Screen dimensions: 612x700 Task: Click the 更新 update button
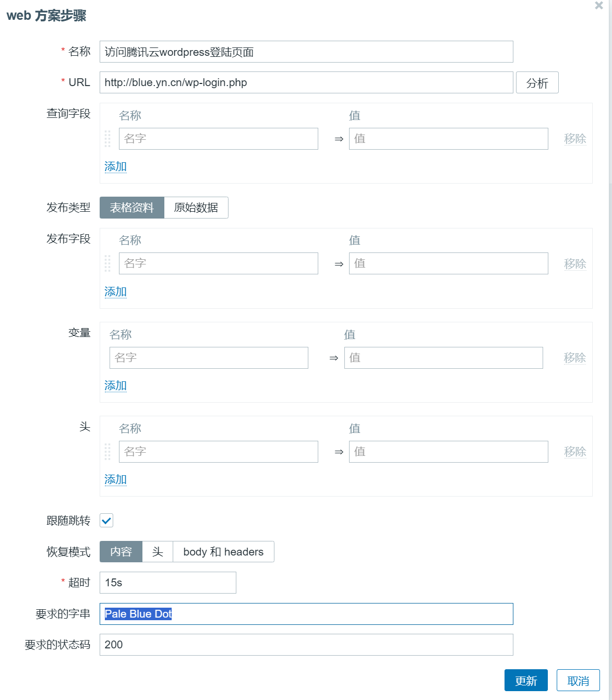click(526, 680)
